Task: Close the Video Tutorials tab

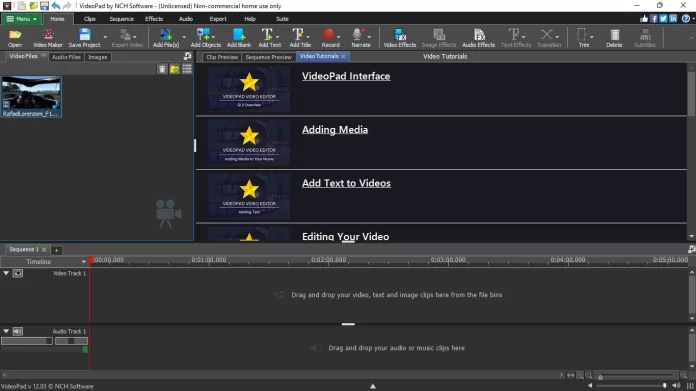Action: click(343, 56)
